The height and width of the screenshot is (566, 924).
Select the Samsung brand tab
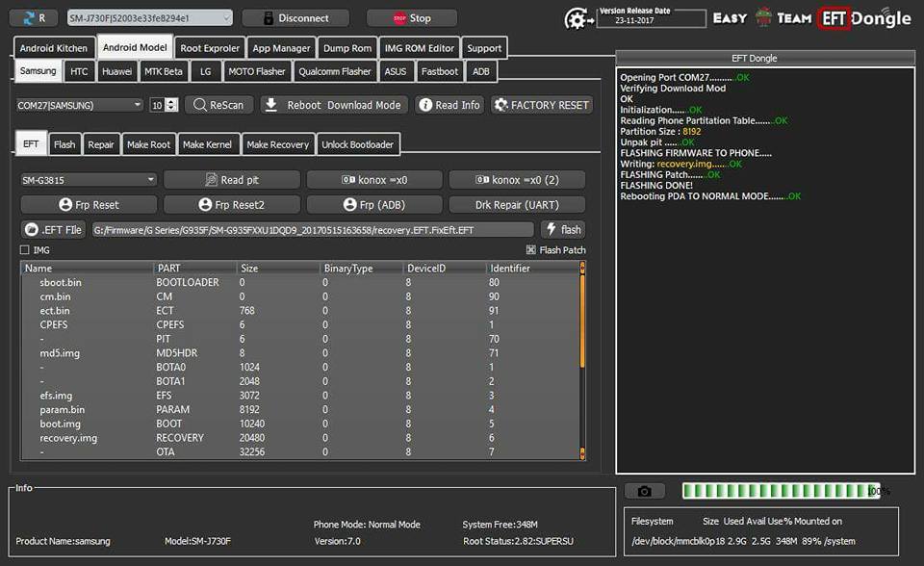click(x=38, y=71)
